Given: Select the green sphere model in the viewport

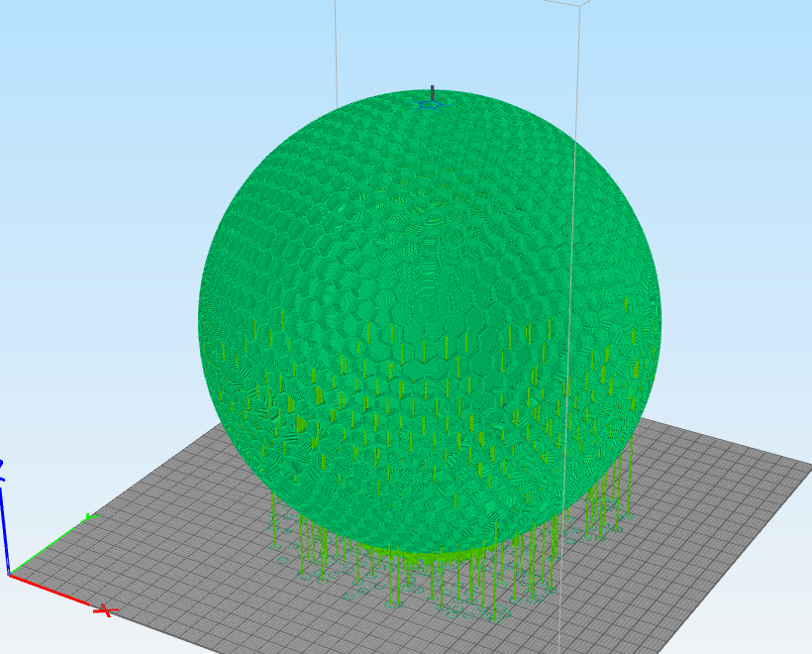Looking at the screenshot, I should click(430, 321).
